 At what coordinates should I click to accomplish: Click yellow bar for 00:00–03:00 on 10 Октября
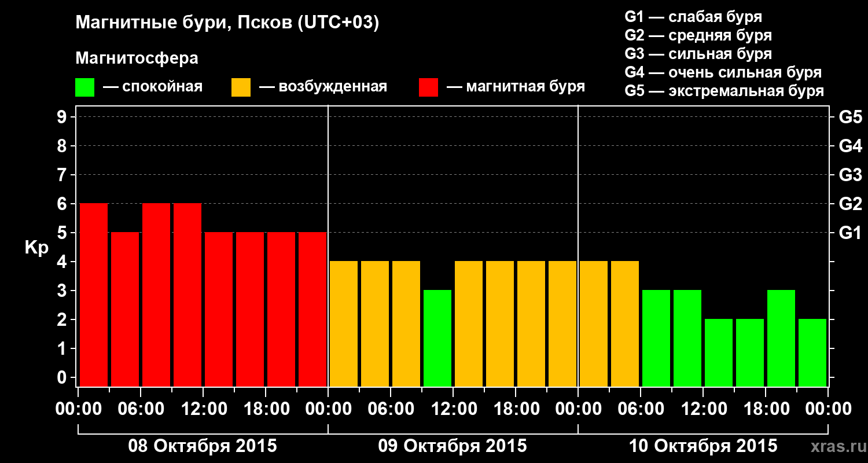click(594, 324)
